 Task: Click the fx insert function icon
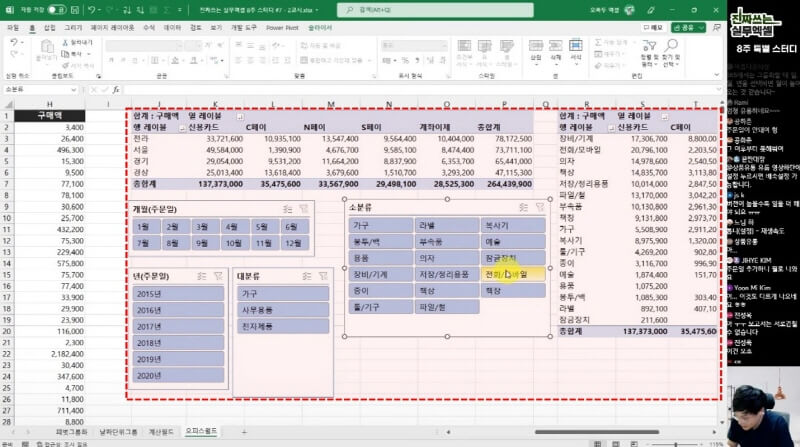coord(116,90)
